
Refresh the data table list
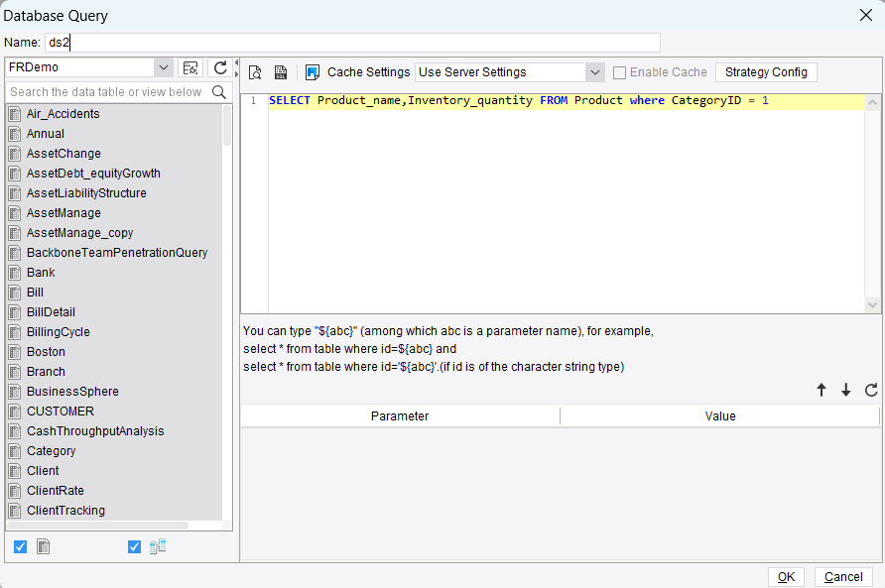(x=220, y=67)
